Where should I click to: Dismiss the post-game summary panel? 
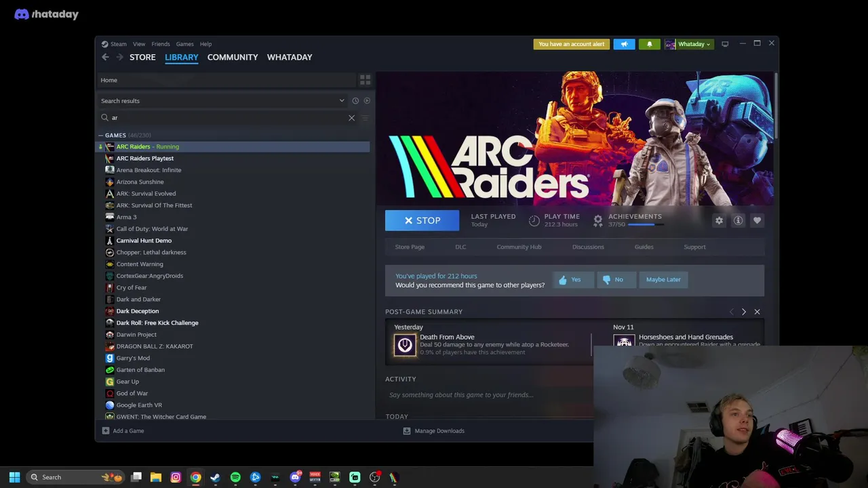[x=757, y=312]
